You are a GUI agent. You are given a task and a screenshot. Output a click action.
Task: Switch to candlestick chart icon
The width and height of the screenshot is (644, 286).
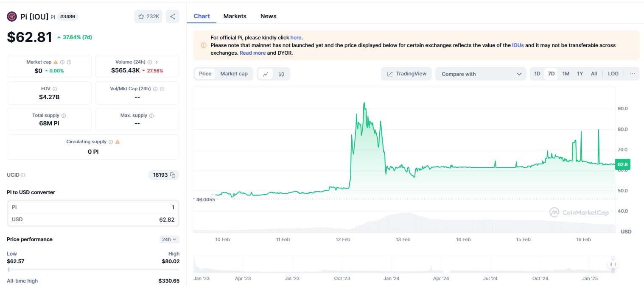pos(281,74)
